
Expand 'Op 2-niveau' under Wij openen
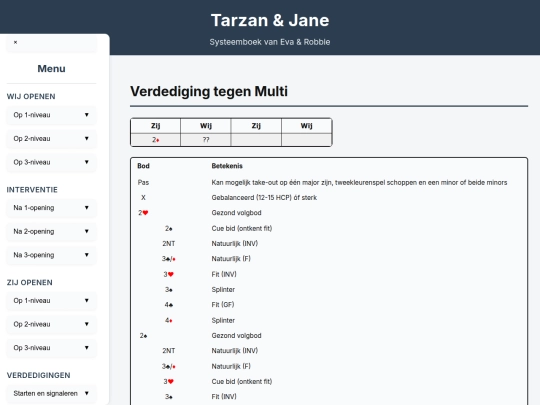pyautogui.click(x=51, y=138)
